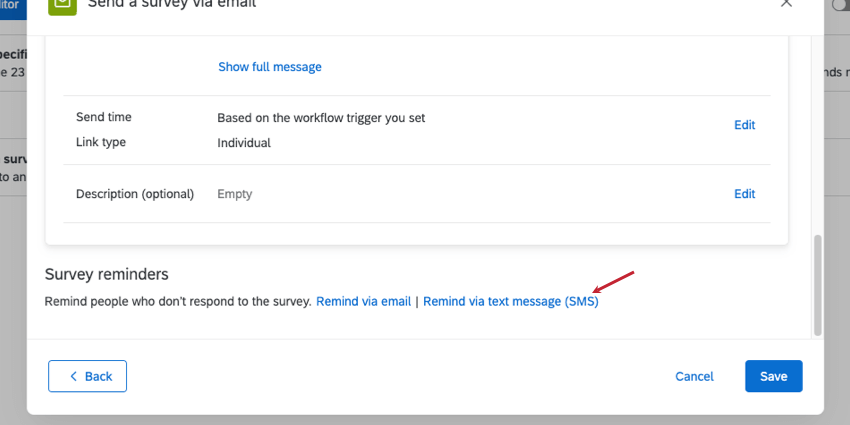Click the Individual link type value
850x425 pixels.
244,143
